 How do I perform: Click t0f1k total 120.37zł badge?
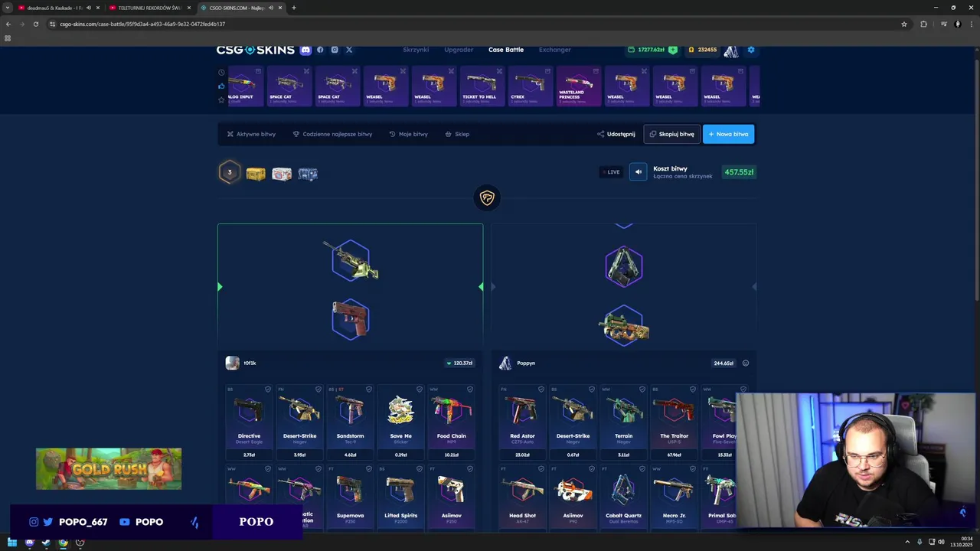tap(459, 364)
